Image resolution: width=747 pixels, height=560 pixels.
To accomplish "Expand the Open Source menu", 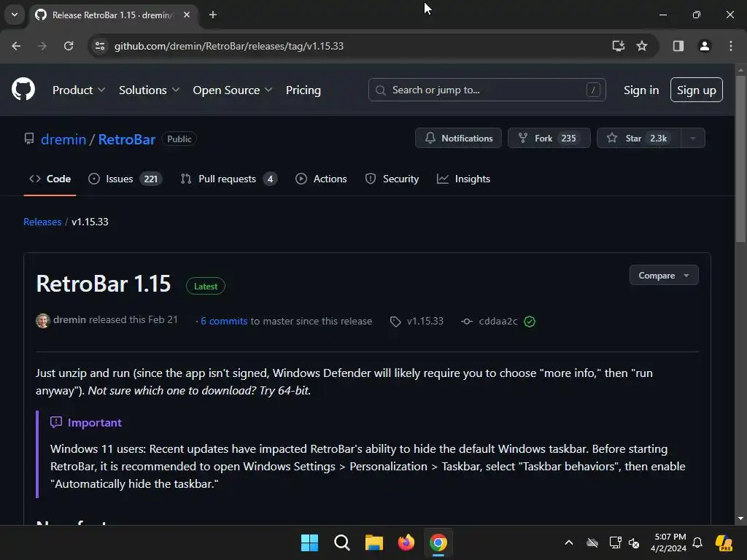I will tap(233, 90).
